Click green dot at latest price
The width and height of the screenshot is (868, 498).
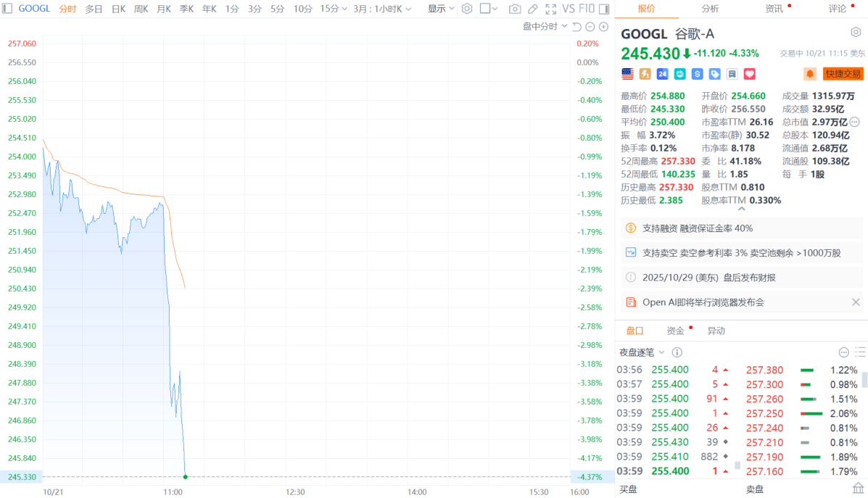(x=186, y=476)
